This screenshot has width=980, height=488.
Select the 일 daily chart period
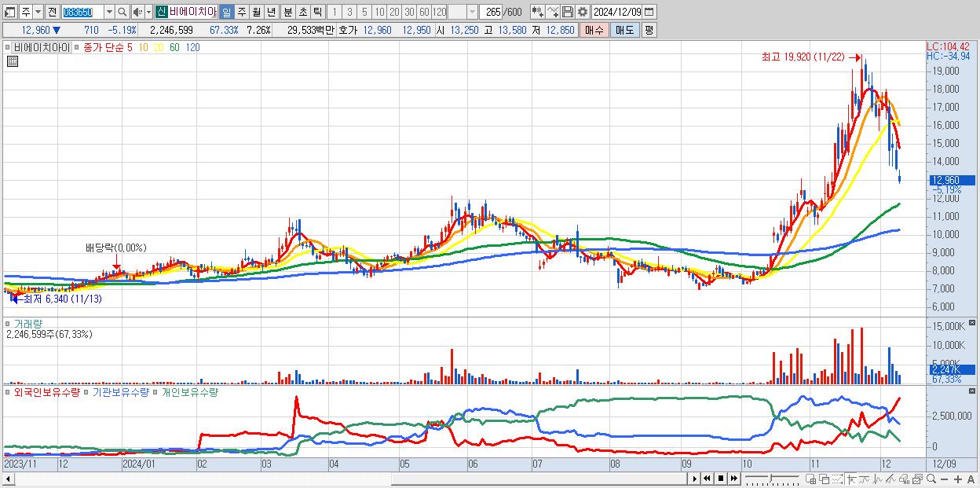click(x=226, y=12)
